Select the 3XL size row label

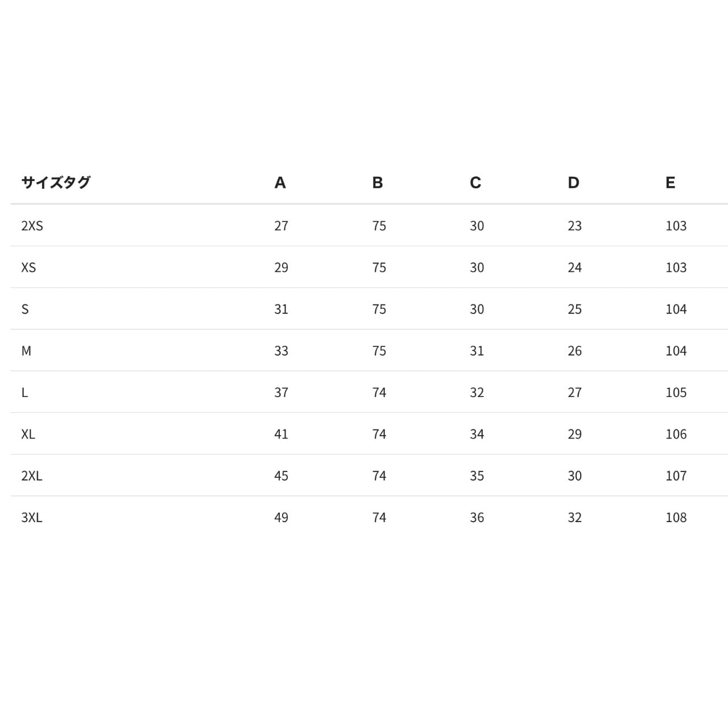[x=32, y=518]
